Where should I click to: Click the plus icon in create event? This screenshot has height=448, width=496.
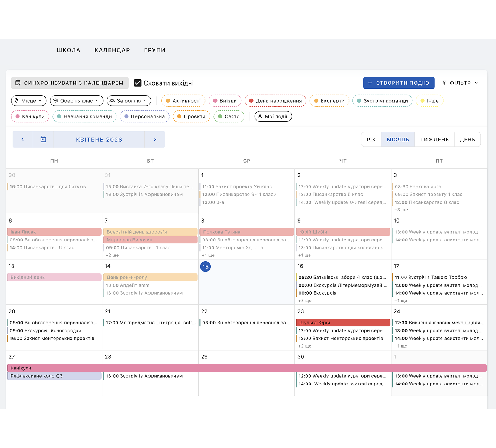370,83
